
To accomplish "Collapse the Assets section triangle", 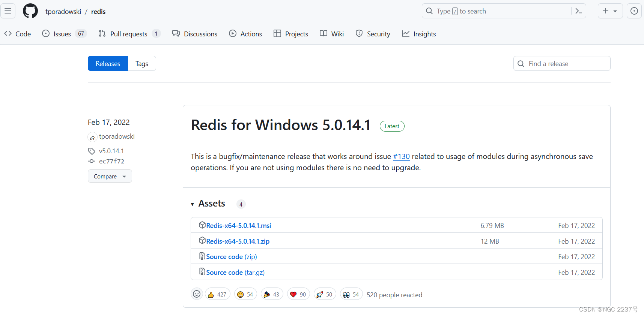I will point(193,204).
